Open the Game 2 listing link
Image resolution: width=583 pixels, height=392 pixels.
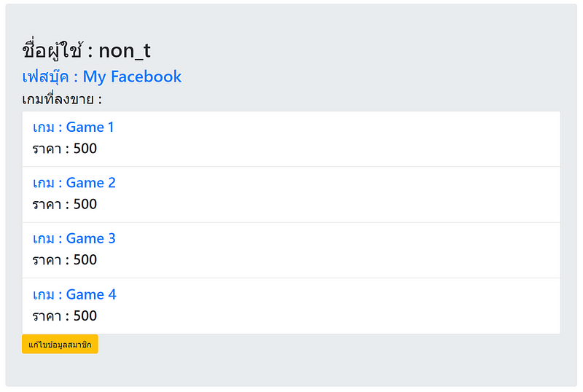[74, 183]
